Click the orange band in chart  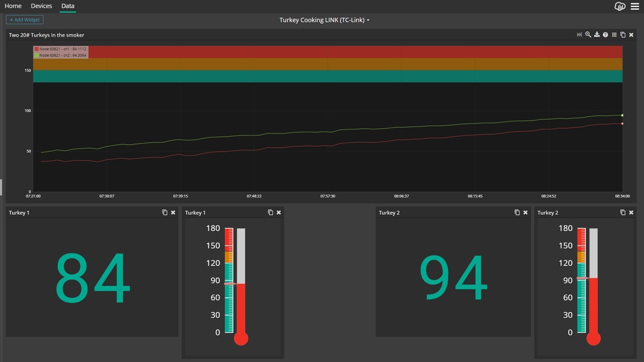click(x=327, y=64)
